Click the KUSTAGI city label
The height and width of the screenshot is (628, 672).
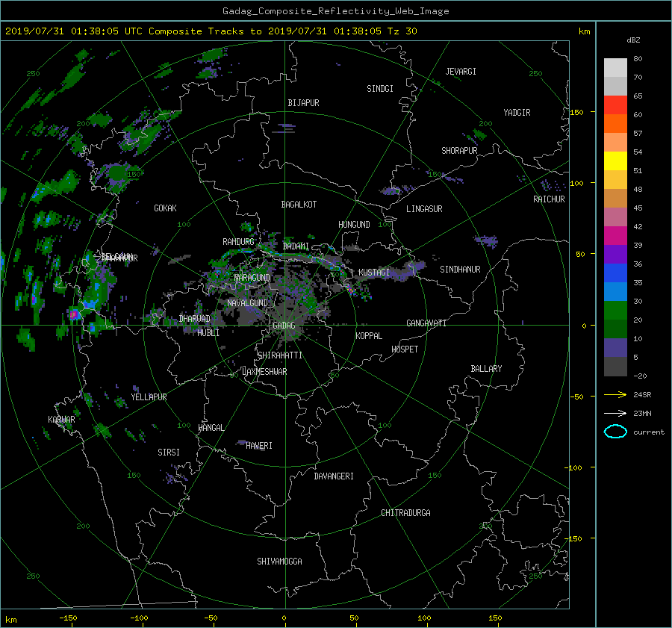pyautogui.click(x=374, y=273)
